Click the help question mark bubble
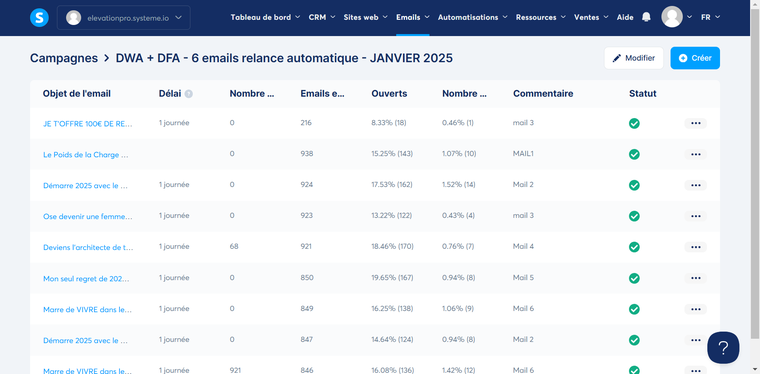The height and width of the screenshot is (374, 760). pos(723,347)
